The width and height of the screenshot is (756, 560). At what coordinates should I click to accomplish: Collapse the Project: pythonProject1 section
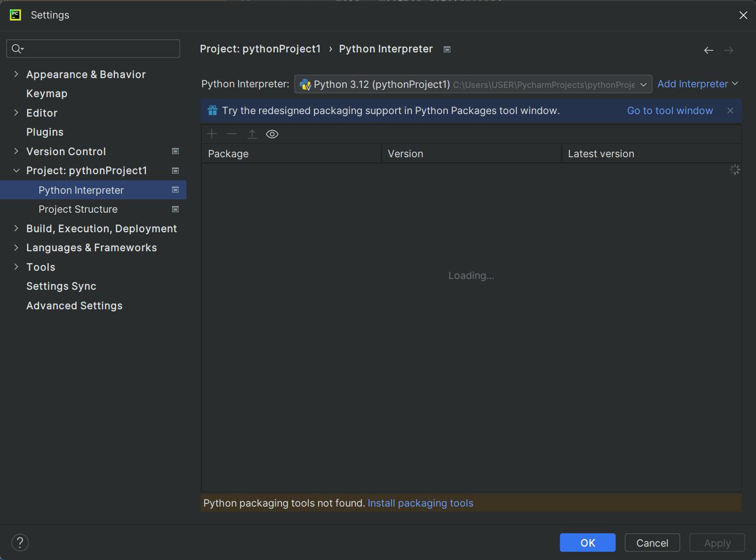click(x=16, y=171)
